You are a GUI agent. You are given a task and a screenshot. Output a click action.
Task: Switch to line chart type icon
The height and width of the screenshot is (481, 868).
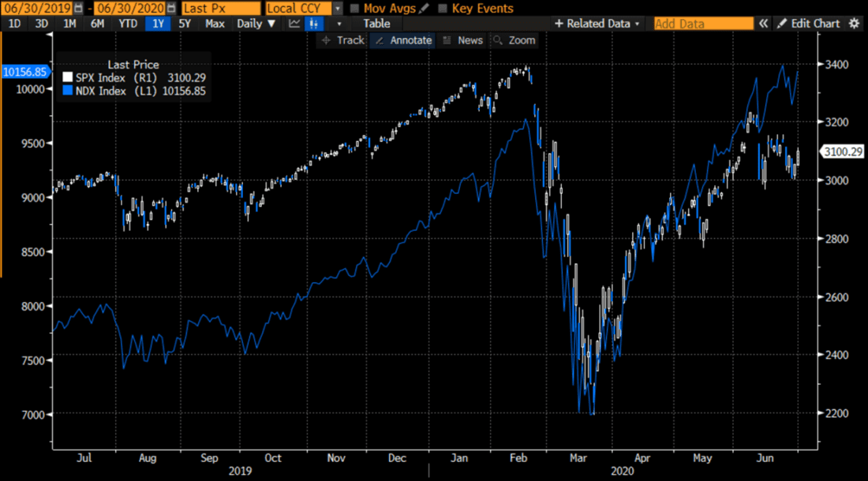[x=294, y=24]
